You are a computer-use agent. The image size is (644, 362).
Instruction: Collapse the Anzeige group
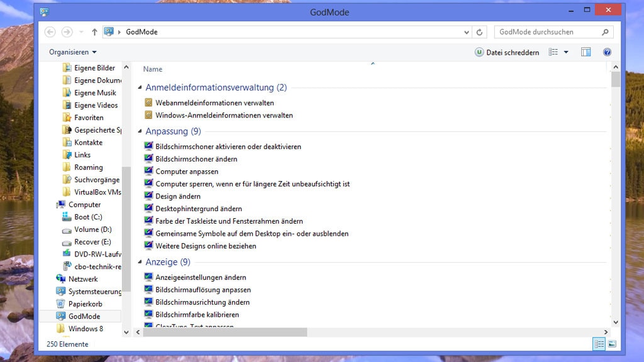pyautogui.click(x=140, y=262)
